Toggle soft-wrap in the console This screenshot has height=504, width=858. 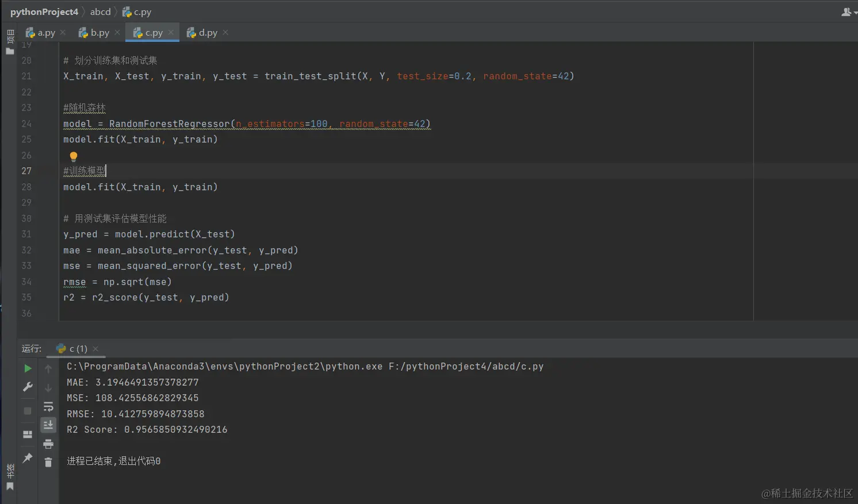tap(48, 407)
